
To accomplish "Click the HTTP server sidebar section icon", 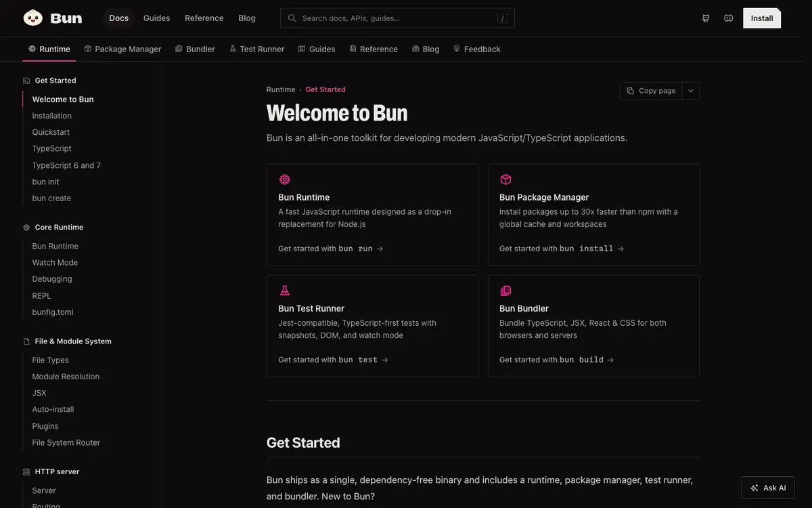I will [26, 472].
